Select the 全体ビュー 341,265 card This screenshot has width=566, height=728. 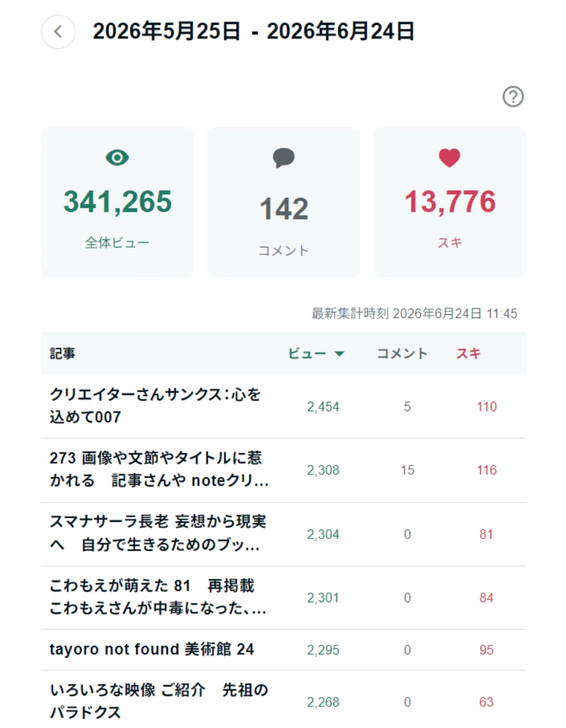tap(117, 202)
